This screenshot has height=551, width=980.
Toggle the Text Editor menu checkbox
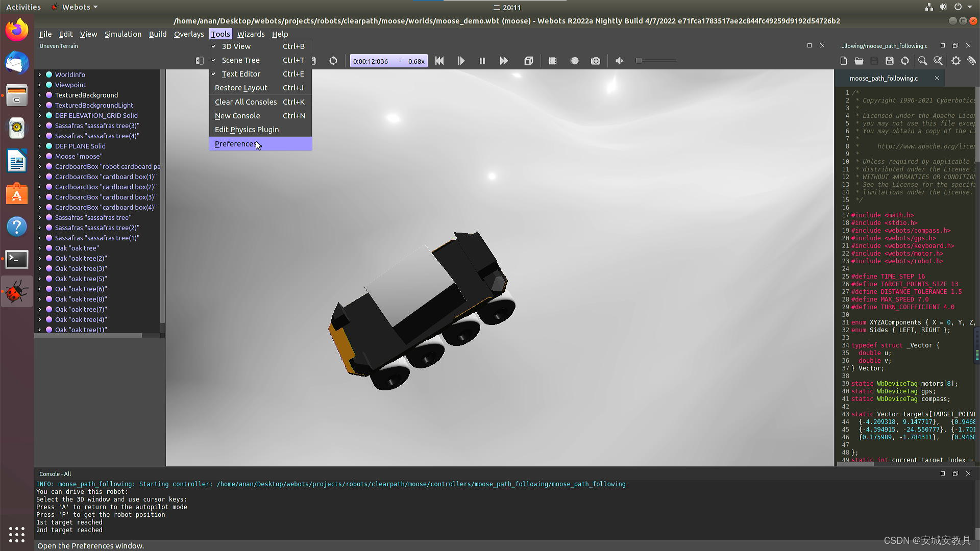[x=260, y=74]
